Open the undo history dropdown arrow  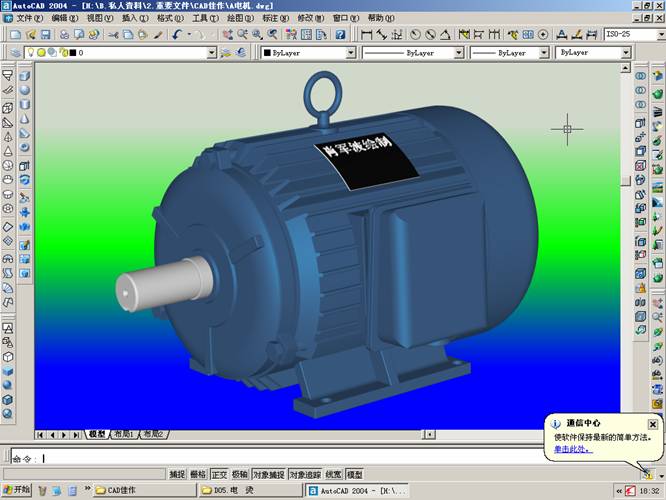pos(189,35)
